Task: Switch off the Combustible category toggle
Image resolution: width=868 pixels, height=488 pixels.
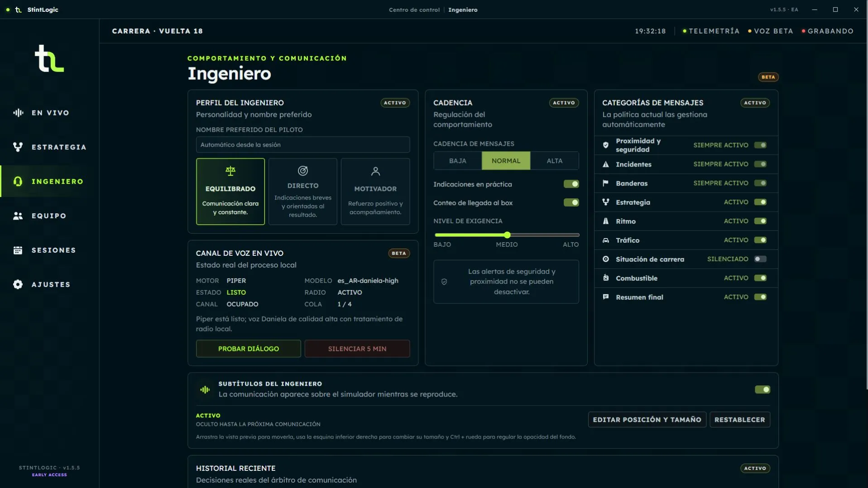Action: [760, 278]
